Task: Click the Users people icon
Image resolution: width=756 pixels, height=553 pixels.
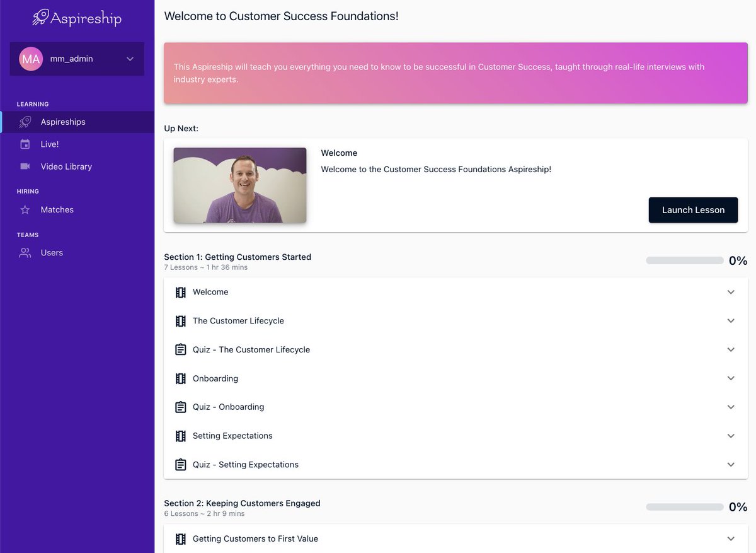Action: [25, 252]
